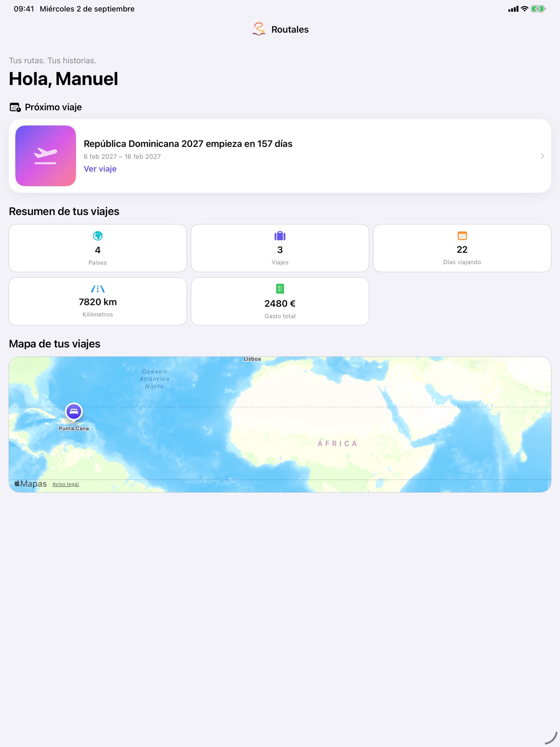This screenshot has width=560, height=747.
Task: Click the receipt icon above Gasto total
Action: [x=280, y=289]
